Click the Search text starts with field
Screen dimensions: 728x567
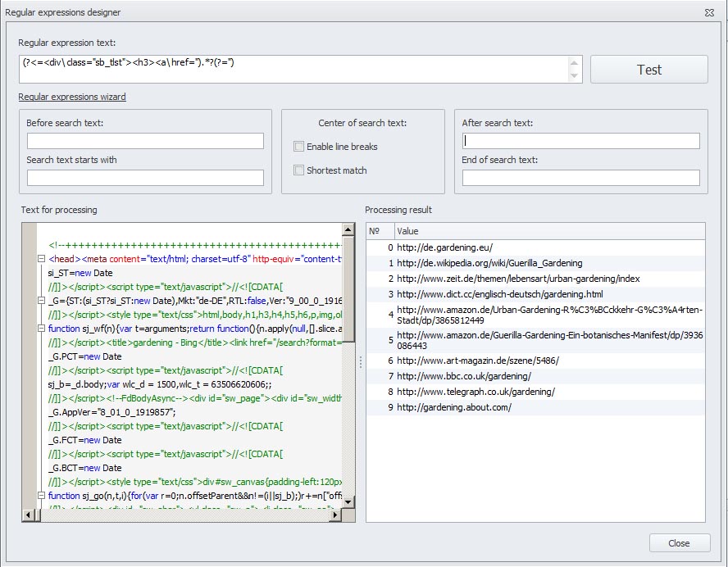tap(145, 178)
